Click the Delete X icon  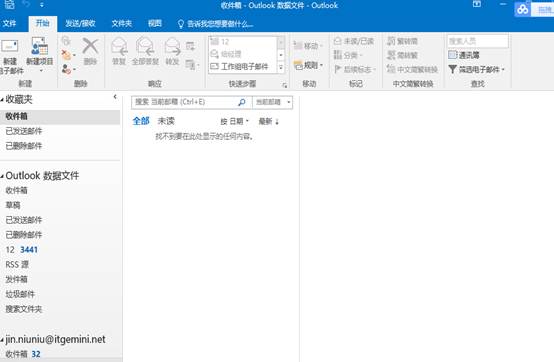90,46
